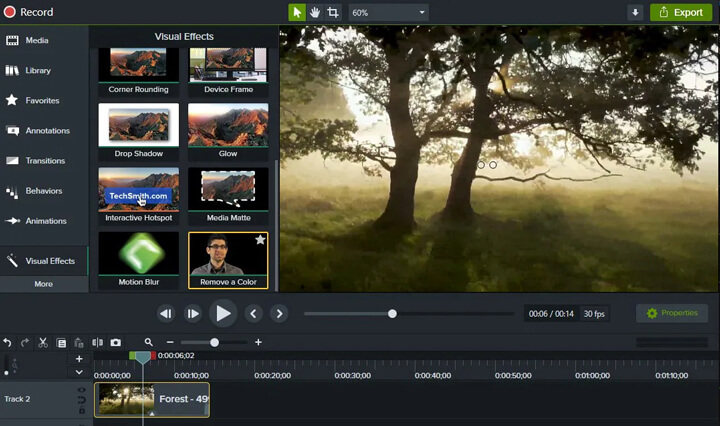The width and height of the screenshot is (720, 426).
Task: Click the green Export button
Action: tap(681, 12)
